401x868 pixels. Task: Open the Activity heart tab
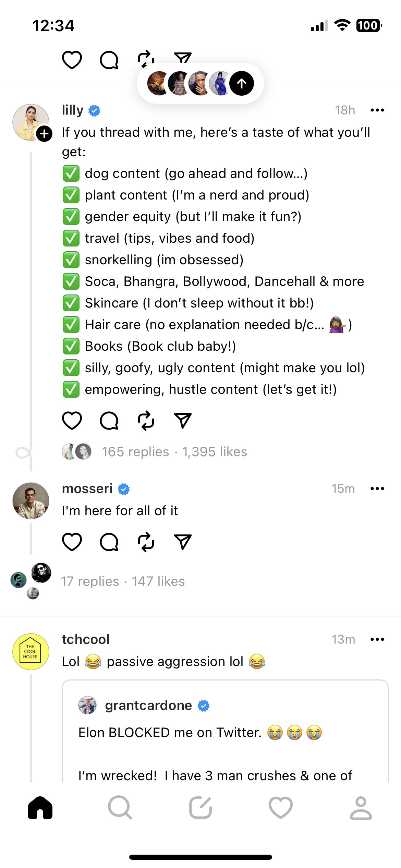click(281, 808)
